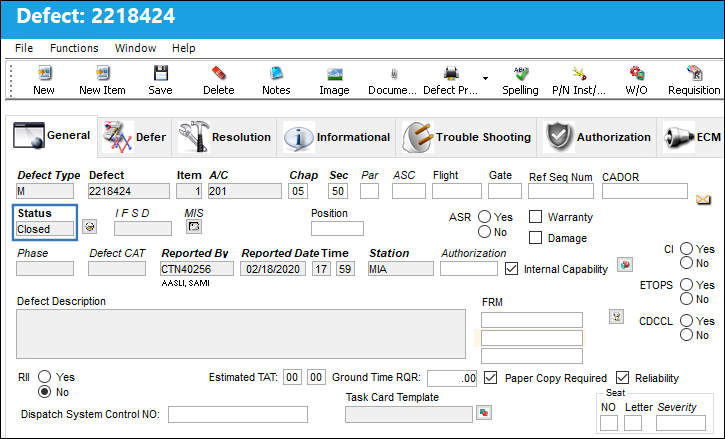Click the Status field showing Closed
This screenshot has height=439, width=725.
(x=44, y=229)
